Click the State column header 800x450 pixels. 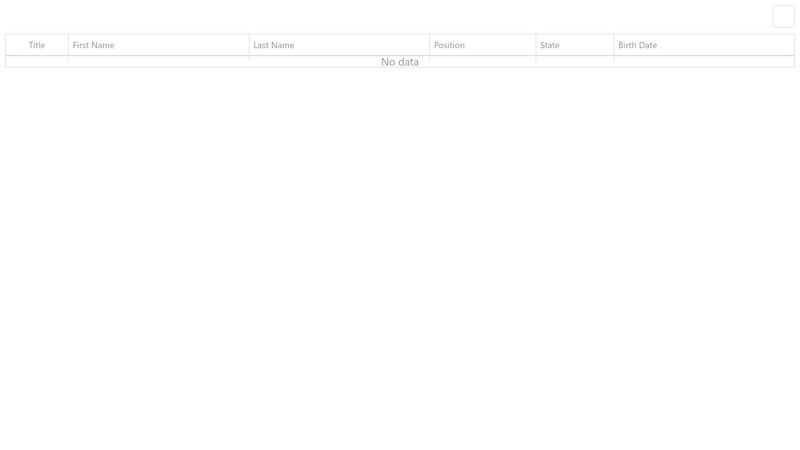550,45
